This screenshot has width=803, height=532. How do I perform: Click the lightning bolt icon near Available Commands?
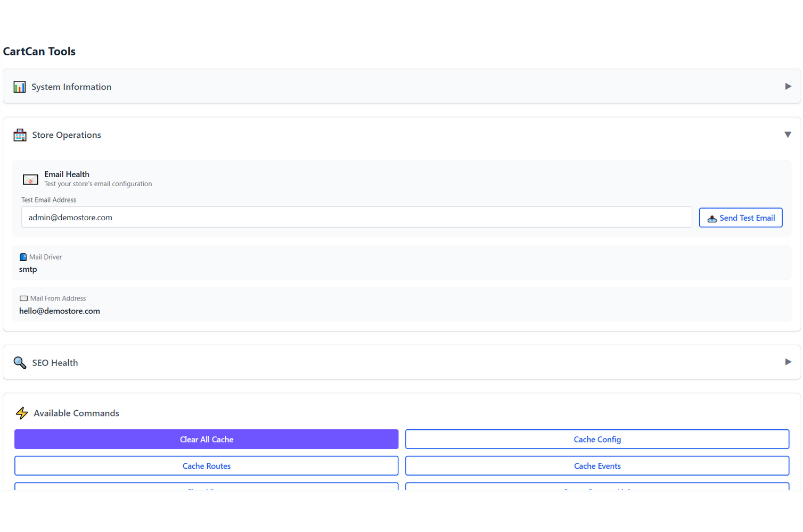(22, 413)
